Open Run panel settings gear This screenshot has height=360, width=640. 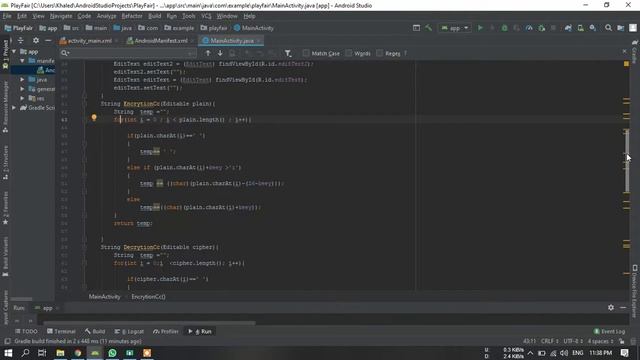point(611,307)
